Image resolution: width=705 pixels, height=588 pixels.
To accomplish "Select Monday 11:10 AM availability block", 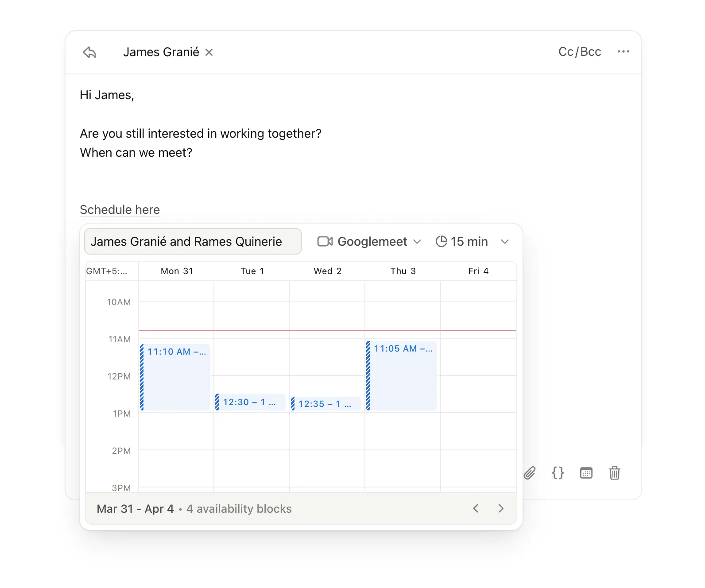I will coord(176,376).
